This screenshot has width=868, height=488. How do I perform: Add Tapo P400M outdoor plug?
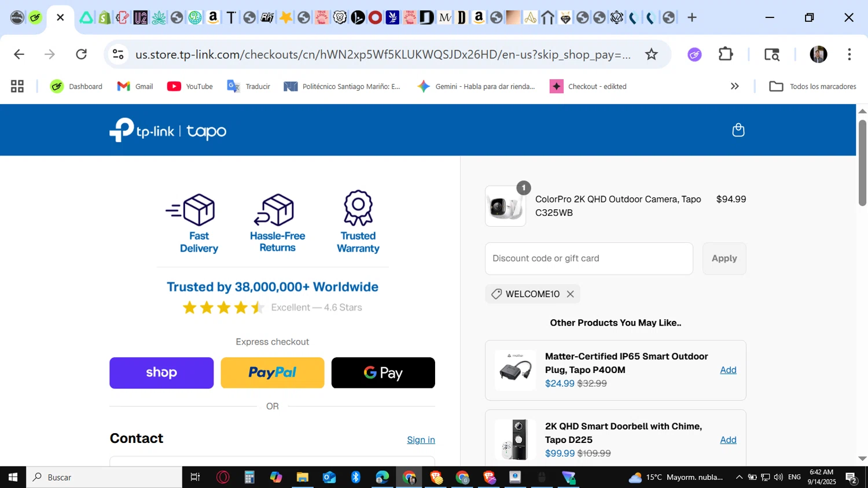[x=728, y=370]
